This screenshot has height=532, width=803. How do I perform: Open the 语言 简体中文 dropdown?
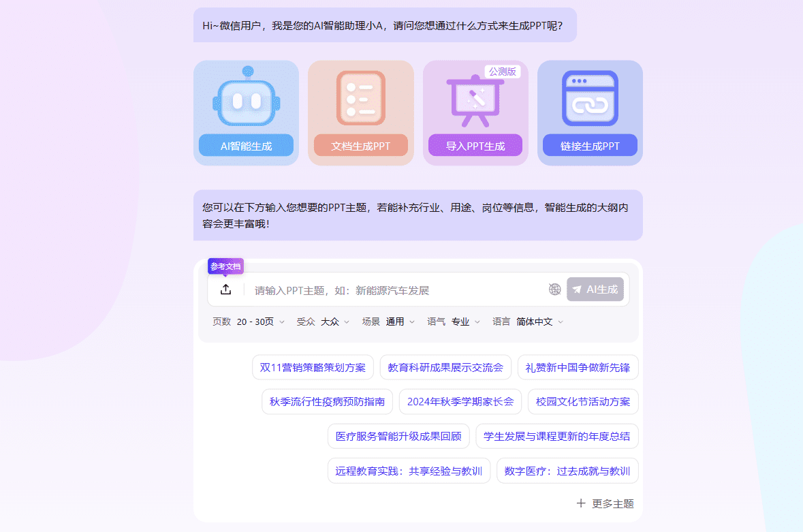pos(528,322)
